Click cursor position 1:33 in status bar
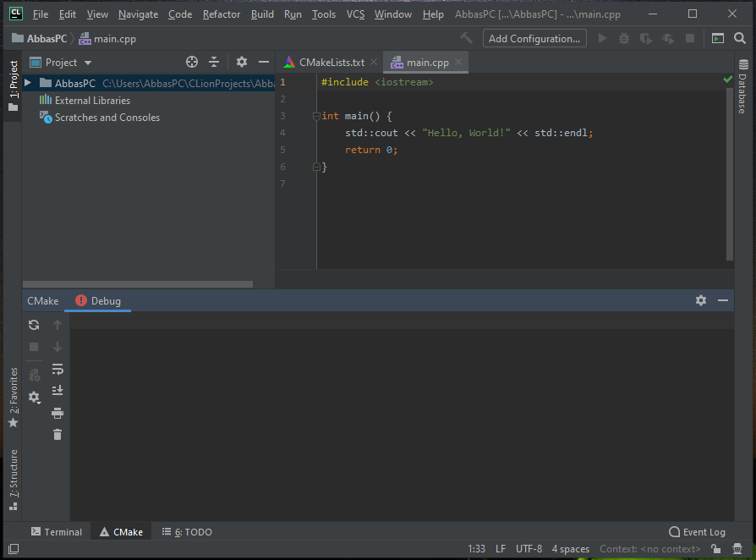 tap(476, 549)
